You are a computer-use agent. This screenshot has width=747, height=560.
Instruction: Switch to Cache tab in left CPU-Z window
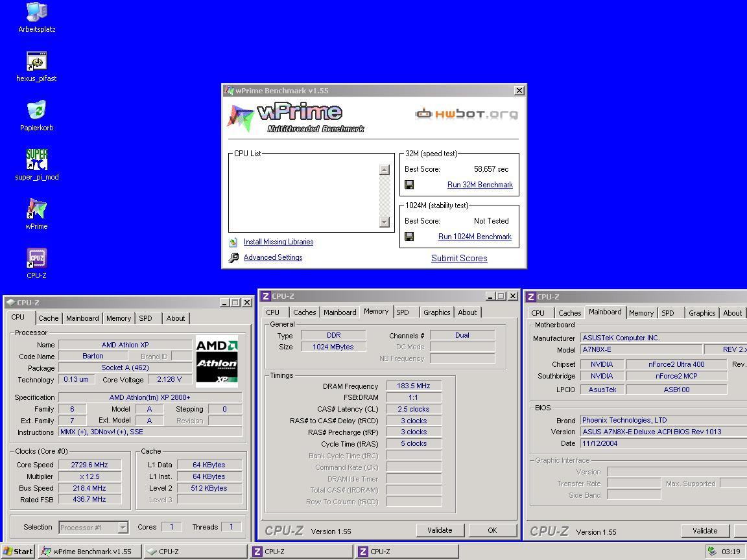49,318
